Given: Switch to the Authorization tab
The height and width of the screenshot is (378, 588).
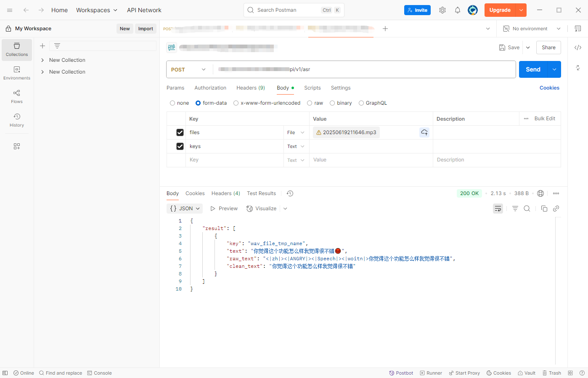Looking at the screenshot, I should tap(210, 88).
